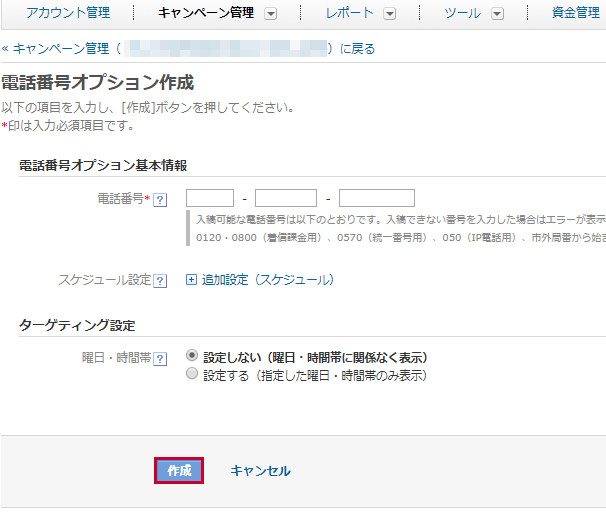This screenshot has height=512, width=606.
Task: Open ツール tab label
Action: 461,13
